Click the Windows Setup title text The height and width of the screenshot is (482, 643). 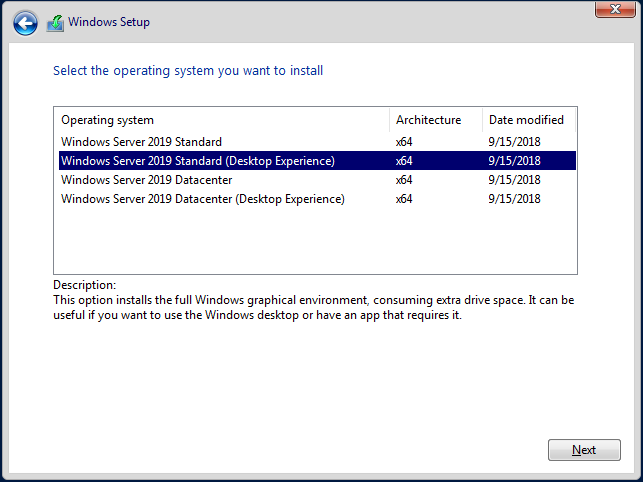tap(109, 22)
